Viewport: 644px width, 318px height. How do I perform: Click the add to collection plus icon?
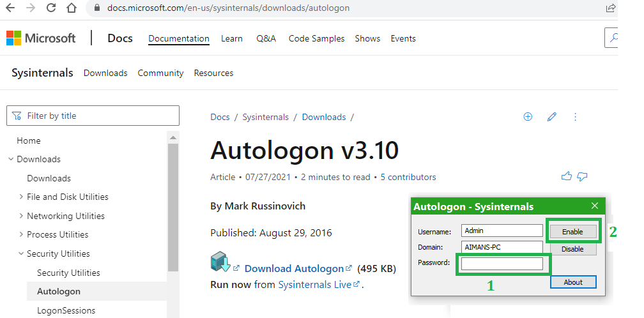tap(528, 117)
